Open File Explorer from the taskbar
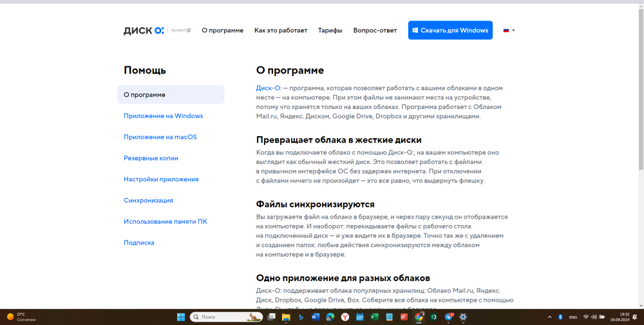The width and height of the screenshot is (644, 325). click(x=286, y=317)
